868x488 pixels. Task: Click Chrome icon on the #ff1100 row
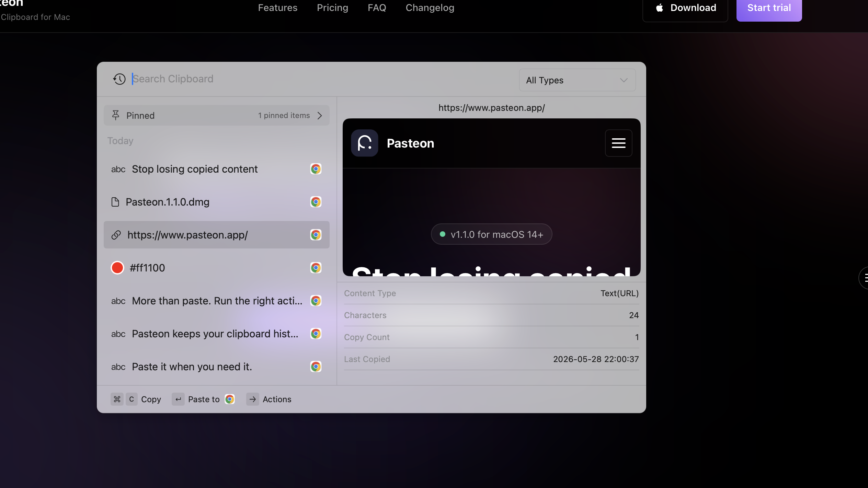316,268
